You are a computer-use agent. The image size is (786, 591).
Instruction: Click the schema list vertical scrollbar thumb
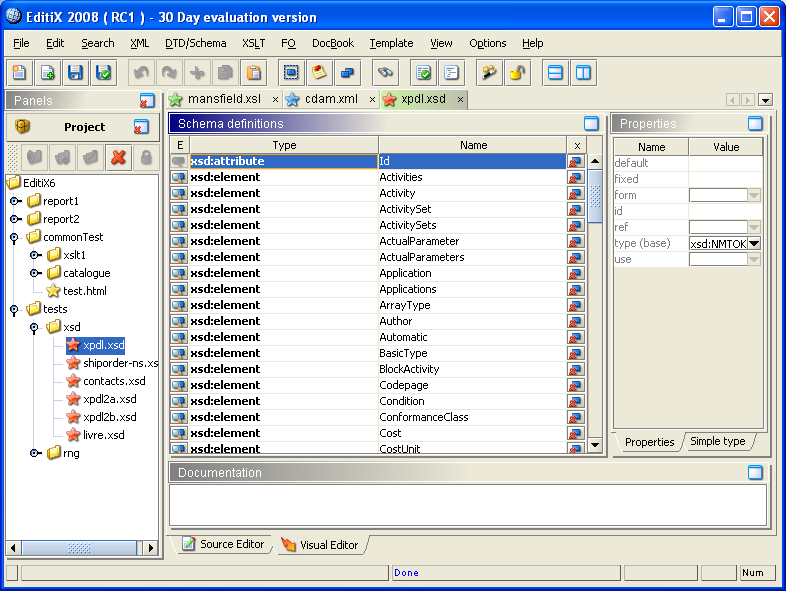point(595,196)
